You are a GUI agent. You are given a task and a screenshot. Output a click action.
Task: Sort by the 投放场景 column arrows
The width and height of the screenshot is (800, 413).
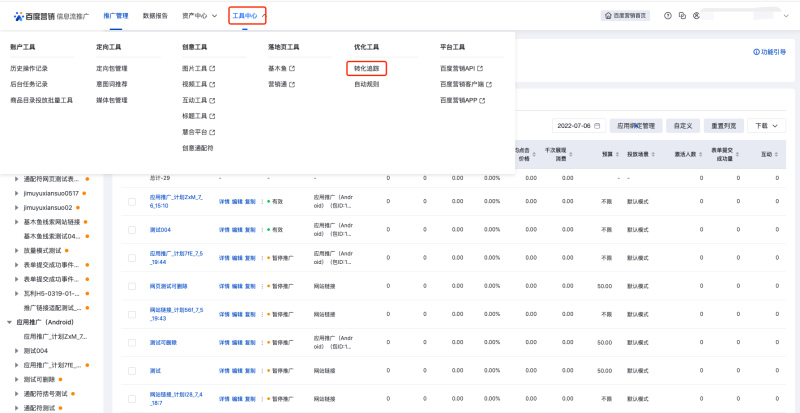pyautogui.click(x=654, y=154)
